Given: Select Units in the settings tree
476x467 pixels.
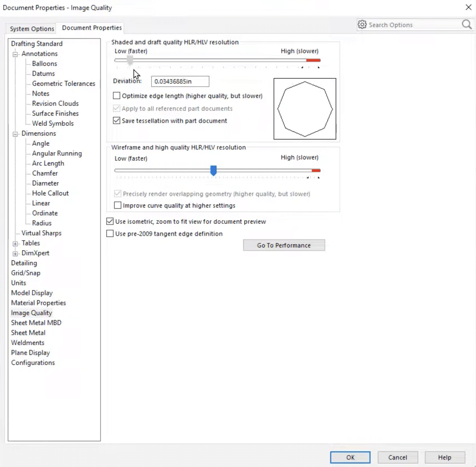Looking at the screenshot, I should [18, 283].
